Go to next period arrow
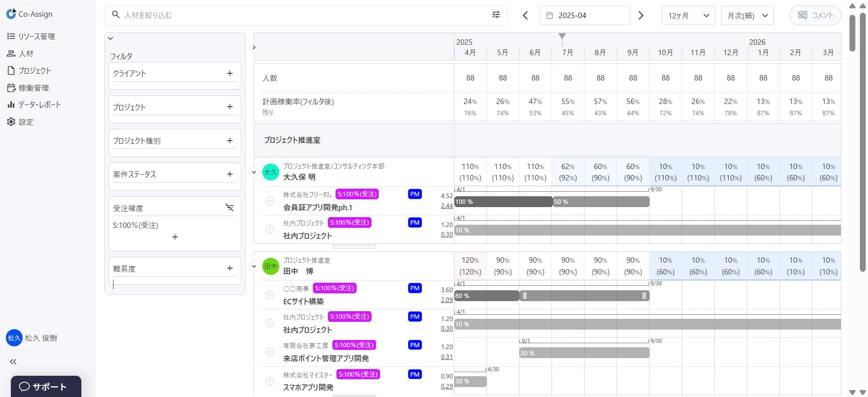 641,15
